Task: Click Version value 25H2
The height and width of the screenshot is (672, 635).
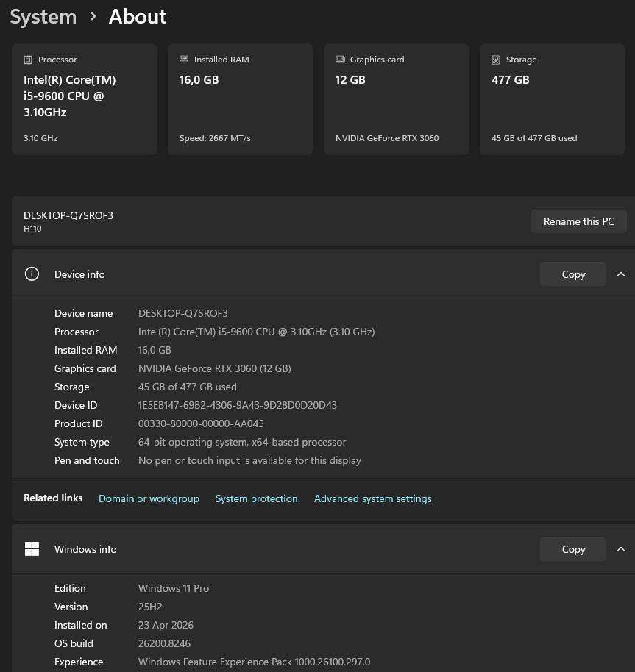Action: pyautogui.click(x=150, y=607)
